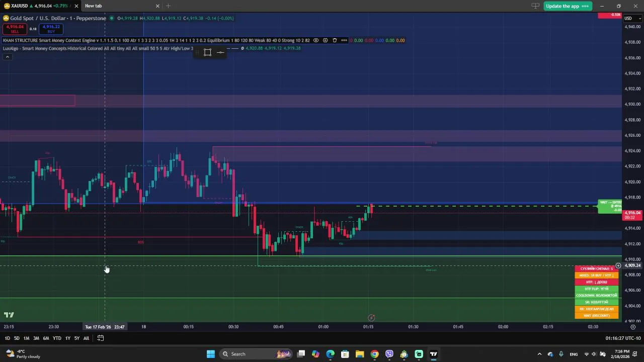The height and width of the screenshot is (362, 644).
Task: Click Gold Spot / U.S. Dollar symbol title
Action: coord(58,18)
